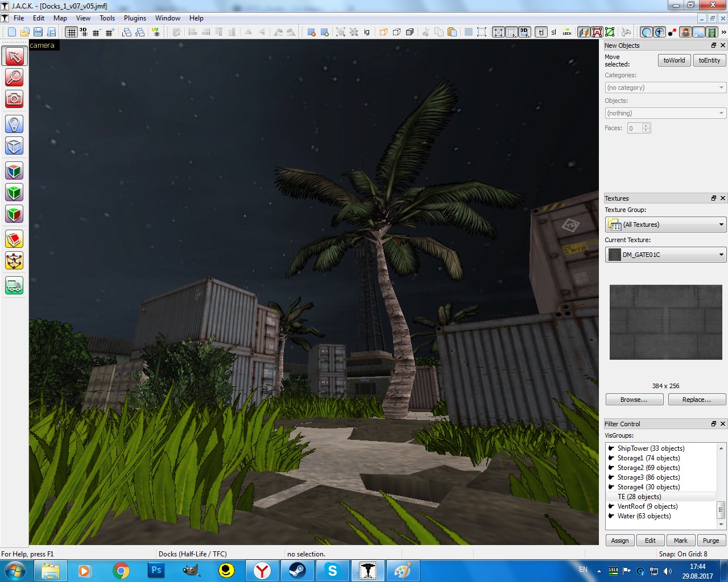Select the Apply Current Texture tool
Image resolution: width=728 pixels, height=582 pixels.
coord(14,193)
